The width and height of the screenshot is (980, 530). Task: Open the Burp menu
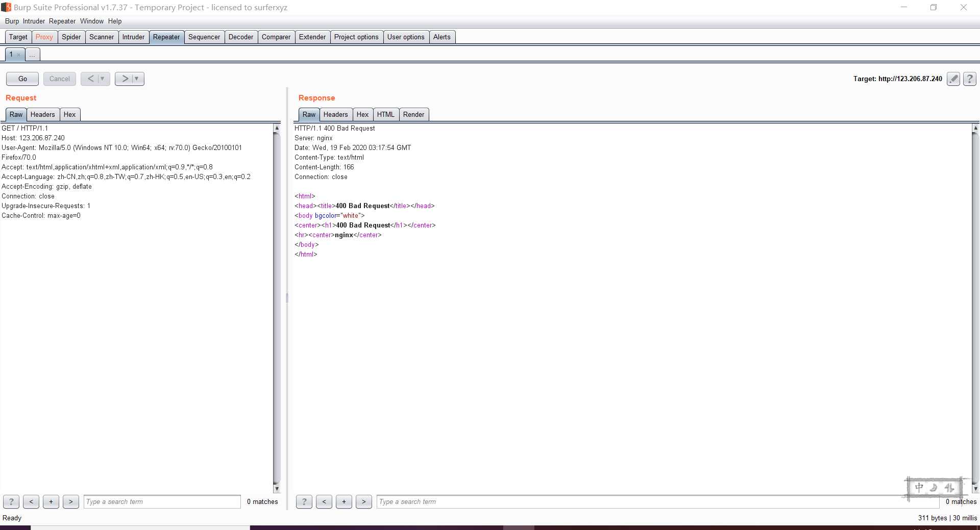(x=12, y=21)
